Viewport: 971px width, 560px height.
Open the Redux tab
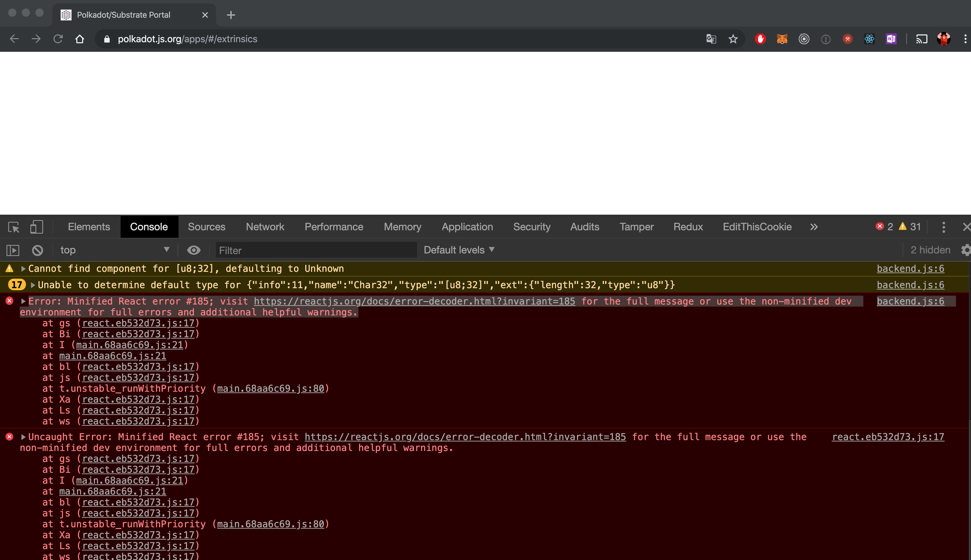point(688,227)
